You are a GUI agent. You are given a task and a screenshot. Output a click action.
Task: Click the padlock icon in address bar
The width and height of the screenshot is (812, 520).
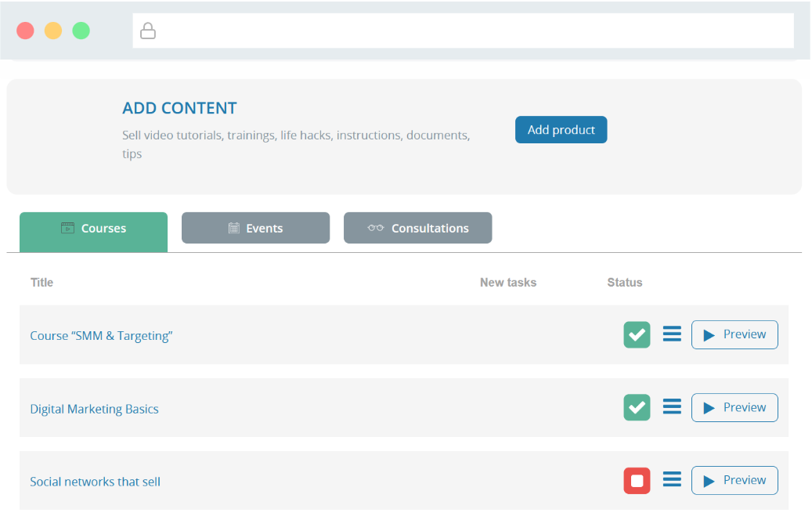(x=147, y=31)
